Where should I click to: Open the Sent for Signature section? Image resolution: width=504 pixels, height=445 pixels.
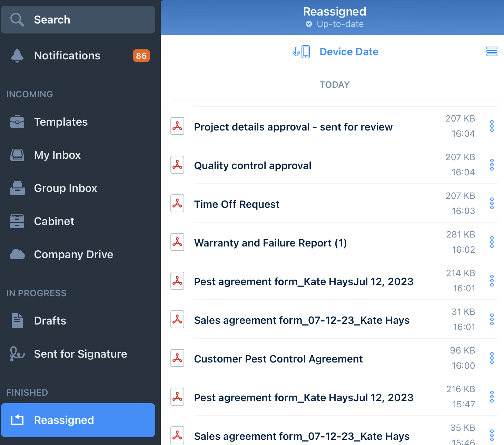coord(80,354)
